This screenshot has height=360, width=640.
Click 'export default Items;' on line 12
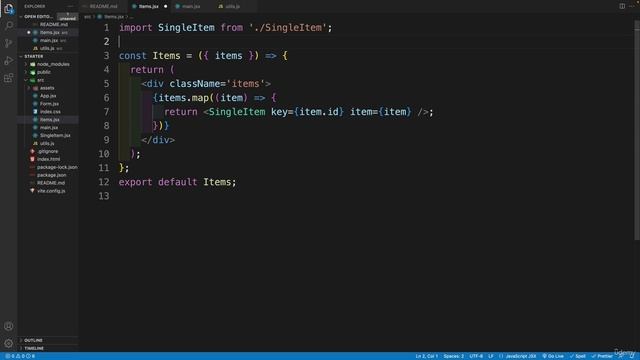pyautogui.click(x=178, y=182)
